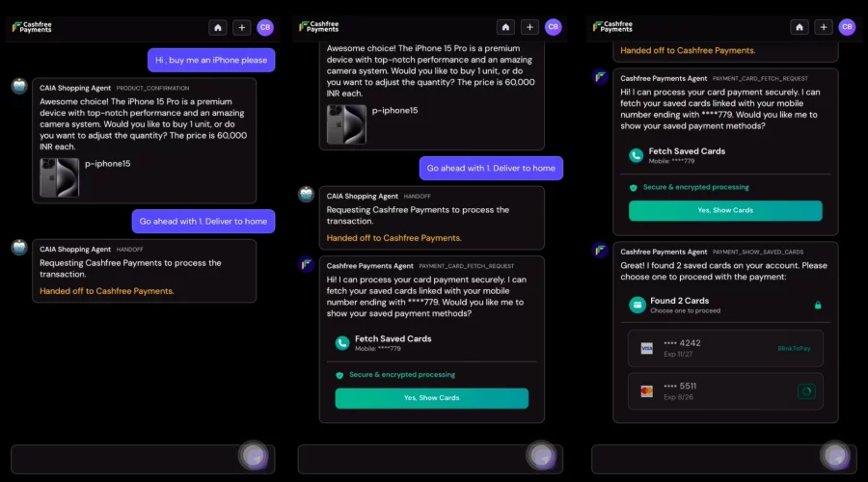The width and height of the screenshot is (868, 482).
Task: Toggle selection indicator on card ending 5511
Action: click(x=806, y=391)
